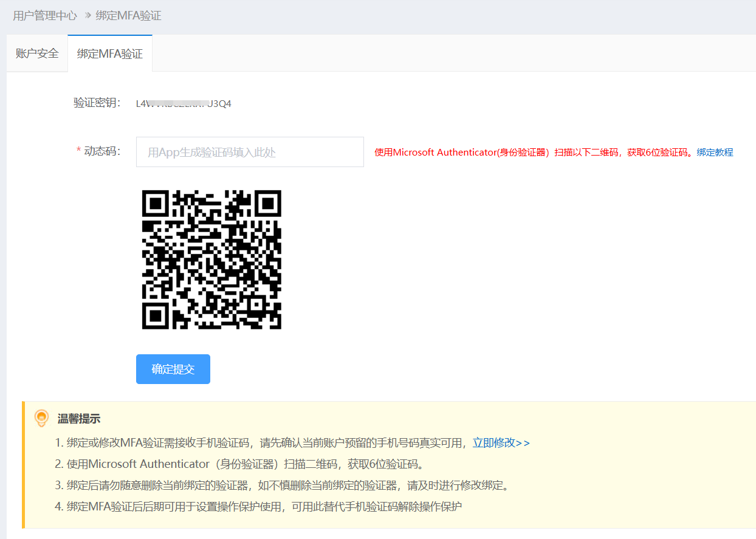Image resolution: width=756 pixels, height=539 pixels.
Task: Click the breadcrumb double-arrow separator icon
Action: 88,16
